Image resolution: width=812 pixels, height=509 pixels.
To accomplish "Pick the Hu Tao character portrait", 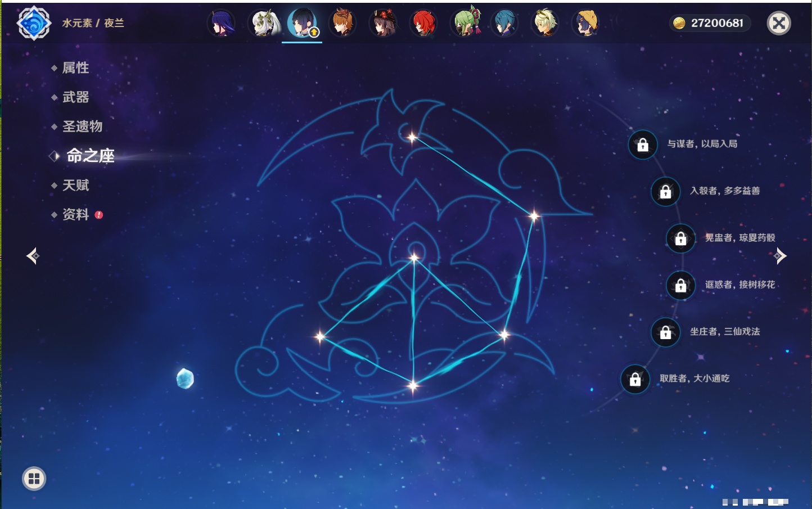I will (384, 24).
